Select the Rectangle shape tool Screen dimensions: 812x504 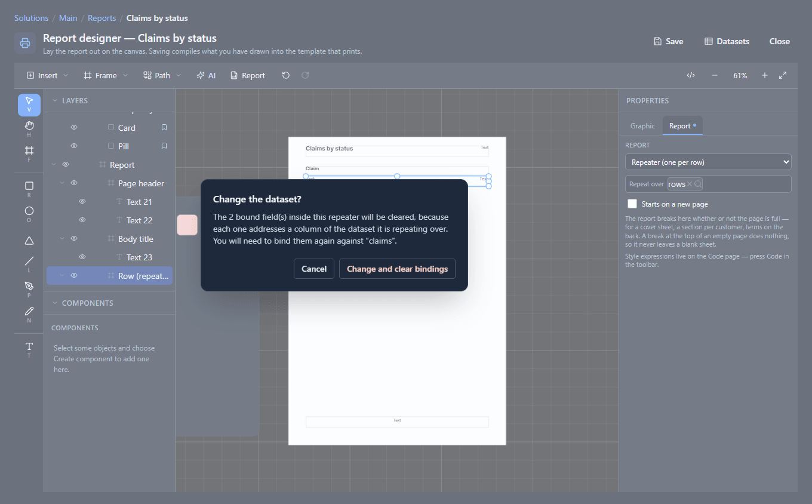pos(29,189)
